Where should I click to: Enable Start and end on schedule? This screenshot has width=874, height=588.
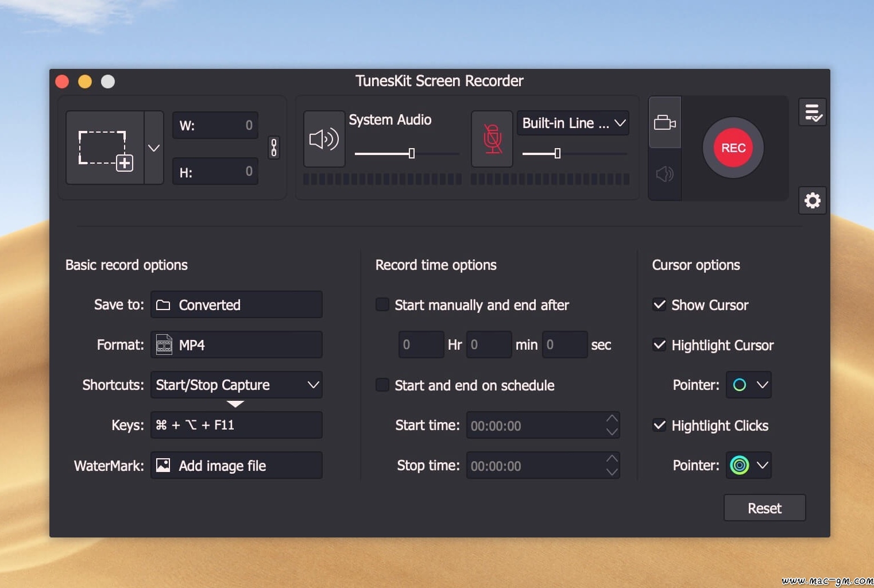pos(382,385)
